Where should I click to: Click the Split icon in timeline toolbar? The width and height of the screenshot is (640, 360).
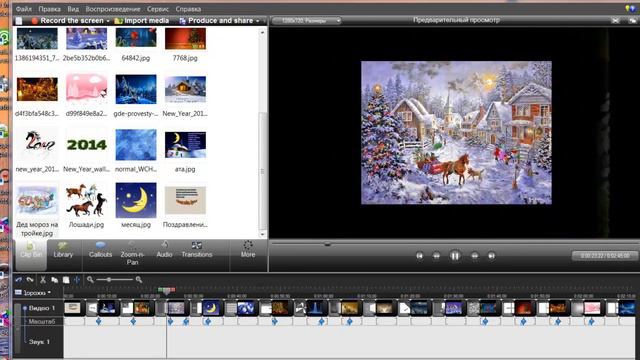77,280
